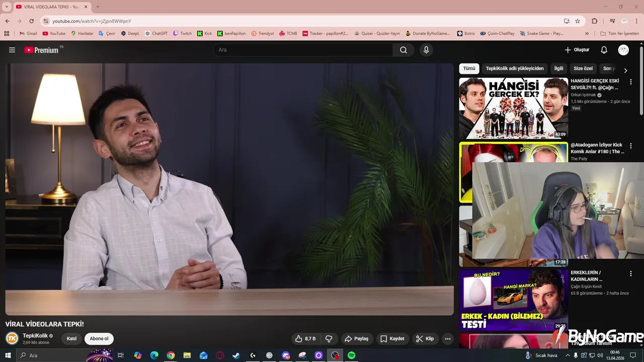Click the Abone ol subscribe button

(99, 339)
